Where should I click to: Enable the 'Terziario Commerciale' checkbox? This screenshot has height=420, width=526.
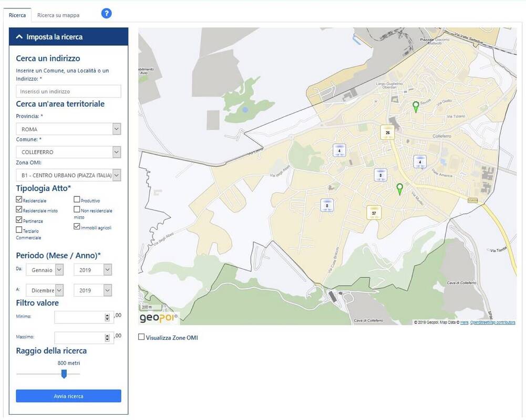pyautogui.click(x=19, y=230)
